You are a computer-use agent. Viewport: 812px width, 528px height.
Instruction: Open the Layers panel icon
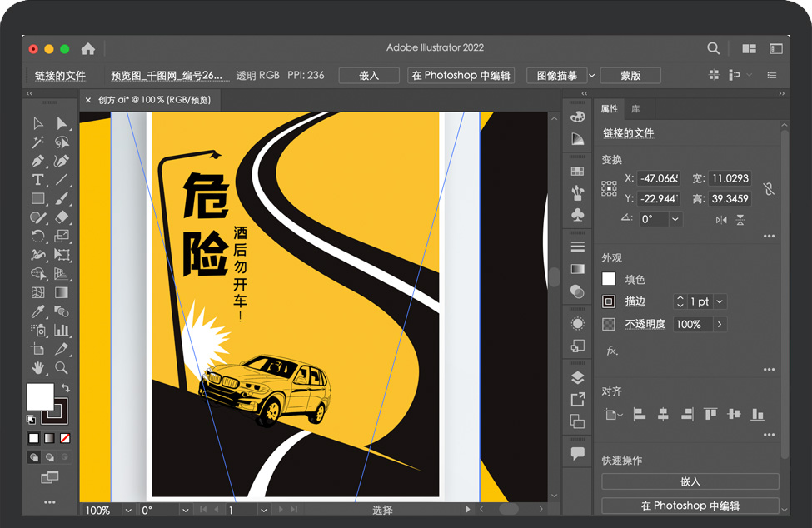[577, 378]
